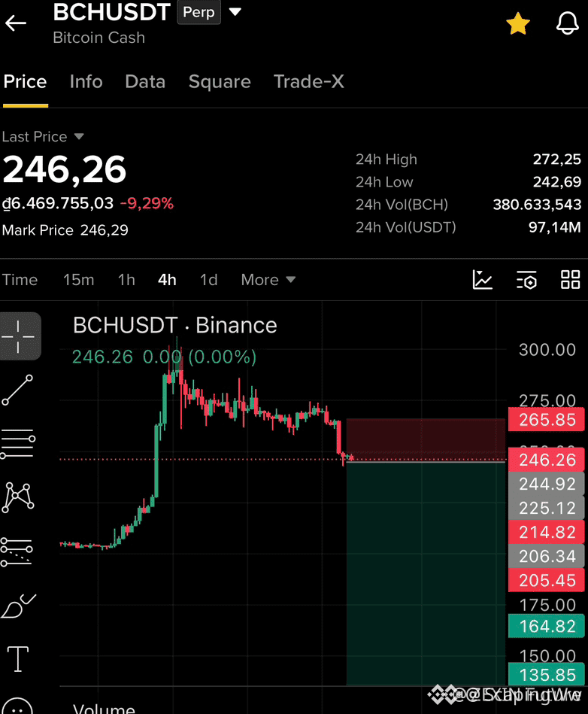Click the 24h Low value 242,69
This screenshot has width=588, height=714.
click(556, 182)
